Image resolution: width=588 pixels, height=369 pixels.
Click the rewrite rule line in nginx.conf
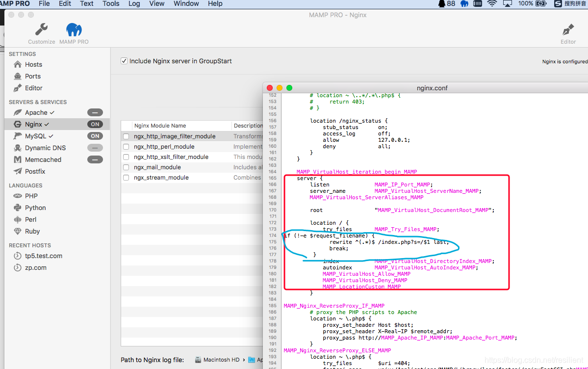coord(389,242)
